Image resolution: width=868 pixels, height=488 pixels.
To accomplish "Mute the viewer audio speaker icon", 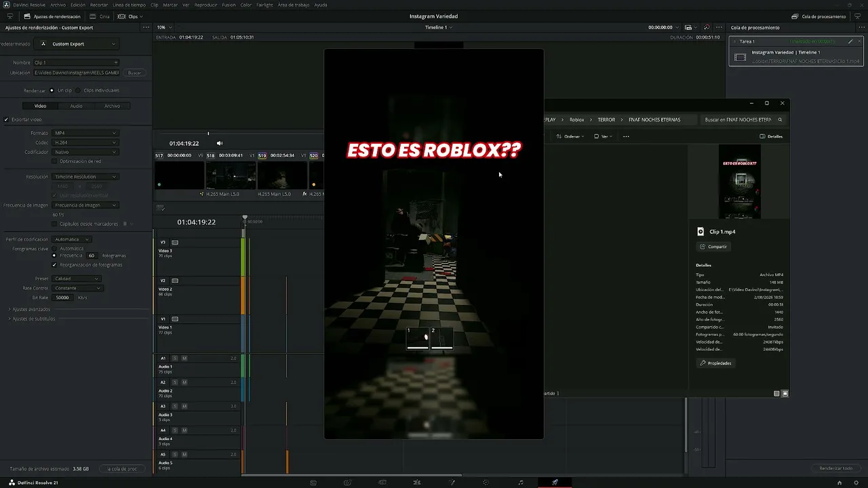I will tap(220, 143).
